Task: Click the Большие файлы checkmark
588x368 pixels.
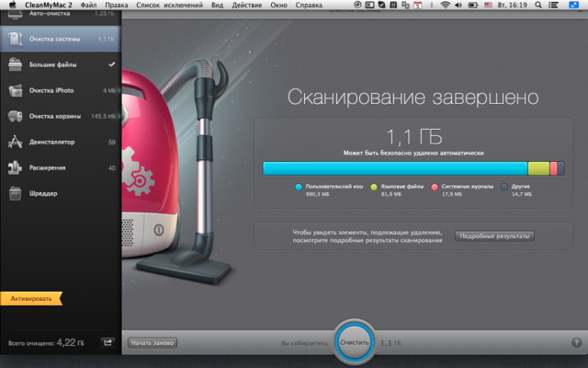Action: tap(111, 64)
